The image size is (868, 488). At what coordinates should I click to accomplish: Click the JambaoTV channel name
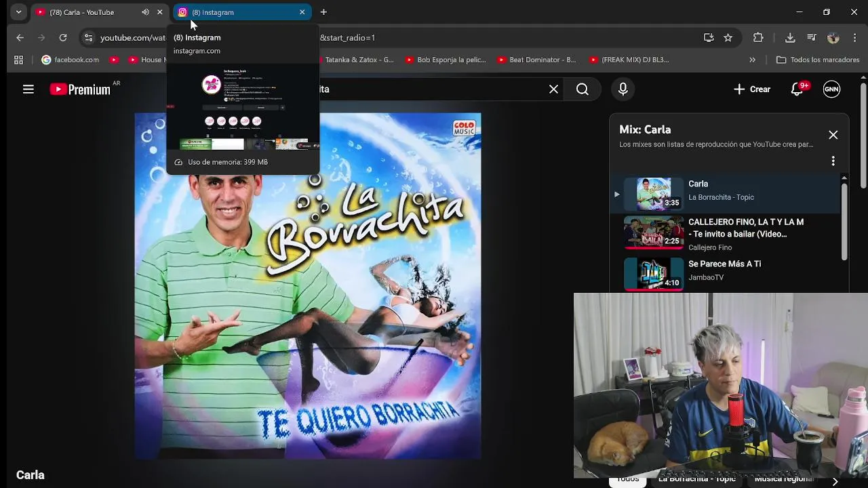[706, 277]
